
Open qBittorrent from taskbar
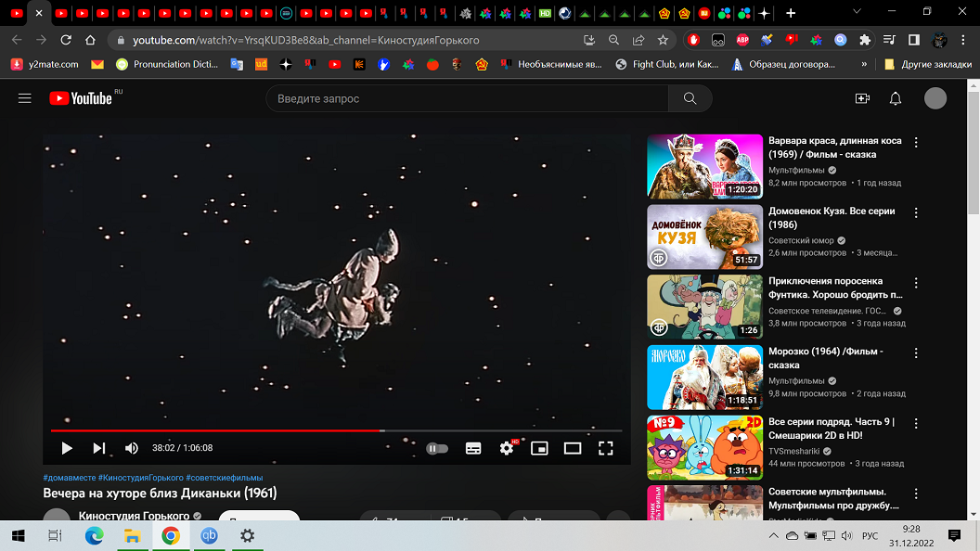(x=209, y=536)
